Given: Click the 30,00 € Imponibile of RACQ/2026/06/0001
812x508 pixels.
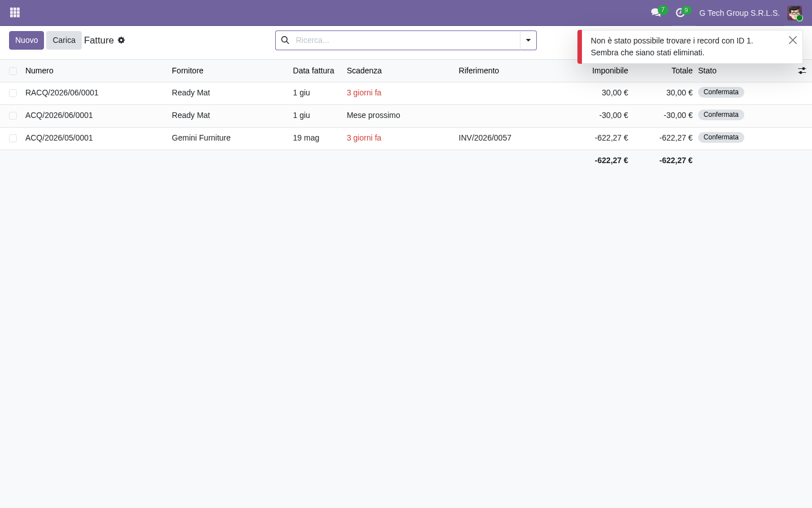Looking at the screenshot, I should click(x=615, y=93).
